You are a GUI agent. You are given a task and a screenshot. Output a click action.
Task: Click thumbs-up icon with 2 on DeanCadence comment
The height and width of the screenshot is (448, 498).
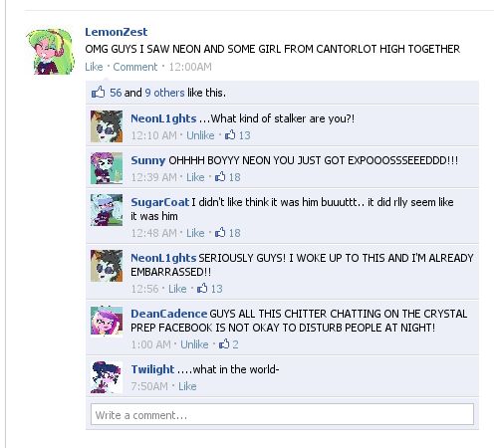(224, 343)
